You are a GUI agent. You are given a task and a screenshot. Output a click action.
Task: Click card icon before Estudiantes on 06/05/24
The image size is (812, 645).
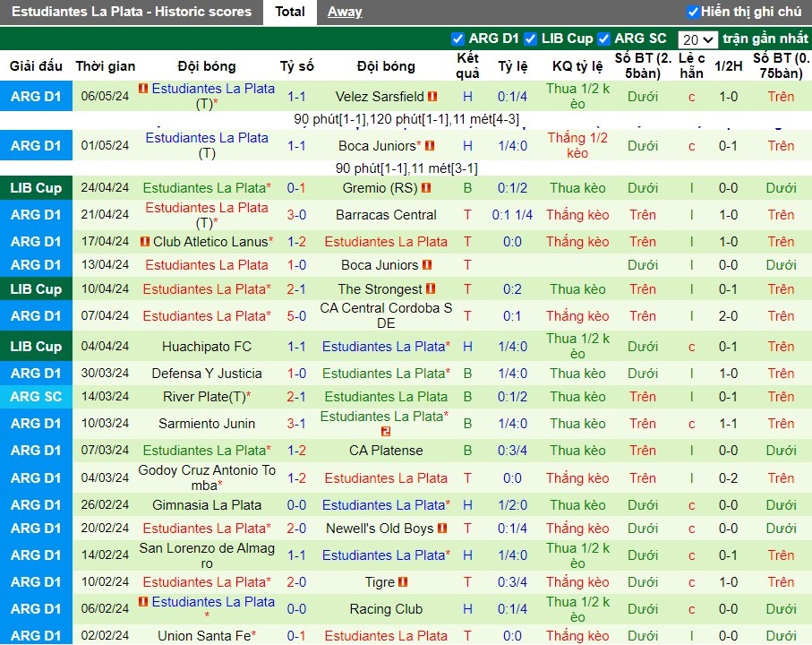(143, 89)
